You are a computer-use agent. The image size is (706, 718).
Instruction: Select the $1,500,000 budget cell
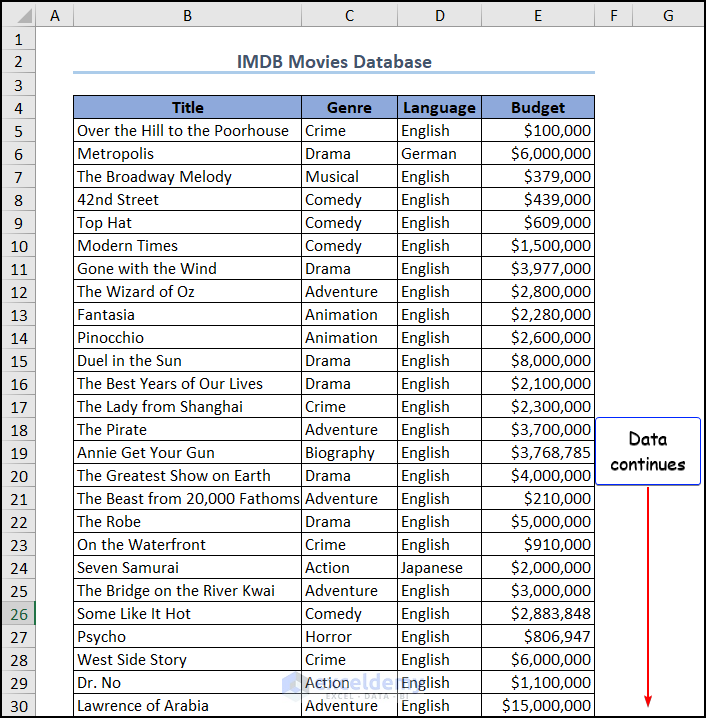click(x=538, y=245)
